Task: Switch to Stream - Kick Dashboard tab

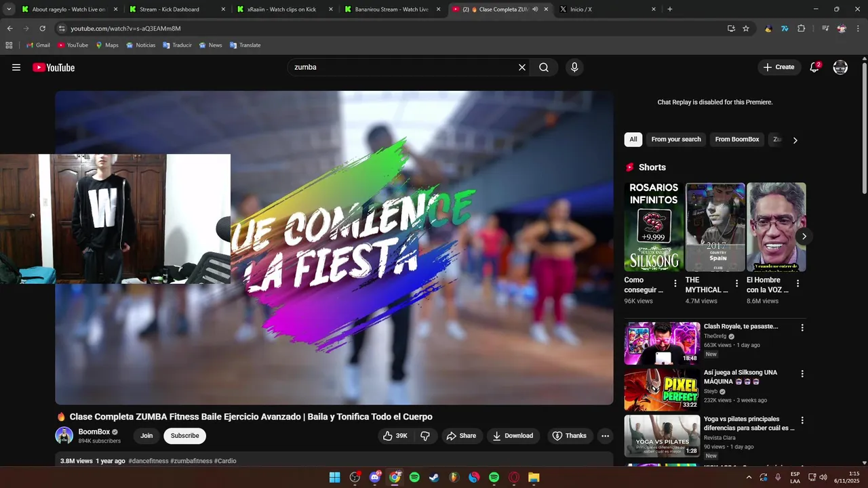Action: [x=177, y=9]
